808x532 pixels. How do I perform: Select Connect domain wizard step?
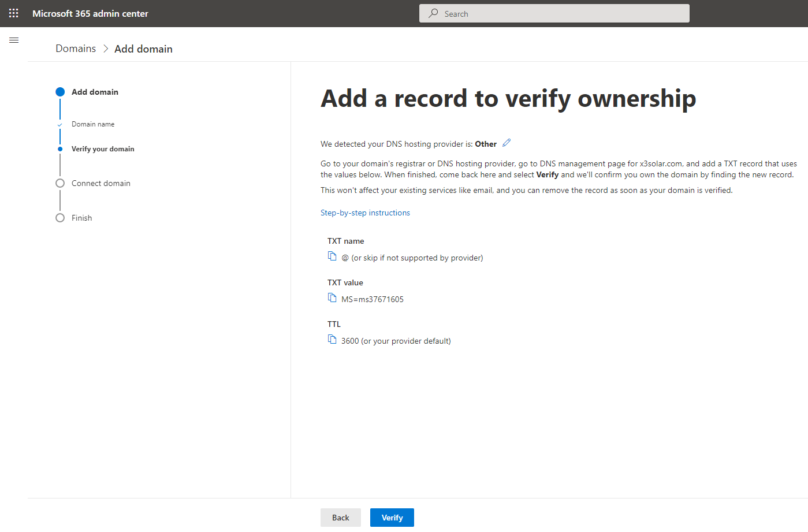[101, 183]
